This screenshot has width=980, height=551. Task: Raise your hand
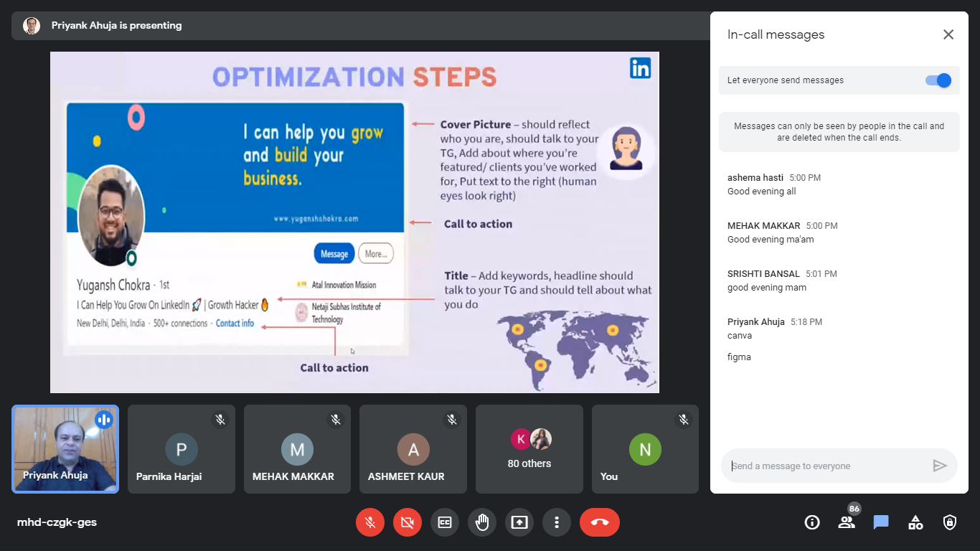[482, 522]
